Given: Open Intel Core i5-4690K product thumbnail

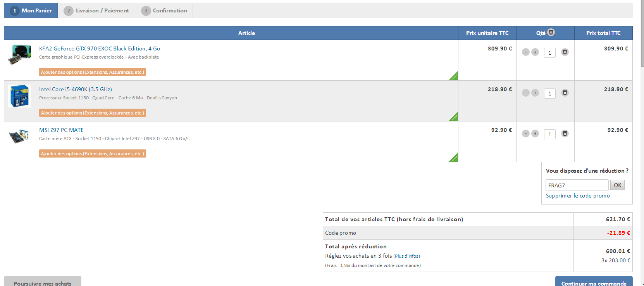Looking at the screenshot, I should 19,96.
